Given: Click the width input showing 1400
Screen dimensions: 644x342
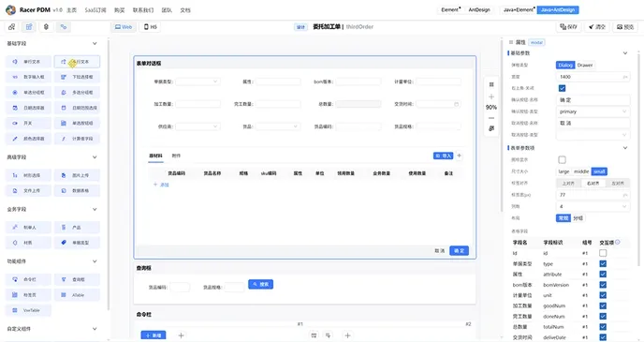Looking at the screenshot, I should (593, 77).
